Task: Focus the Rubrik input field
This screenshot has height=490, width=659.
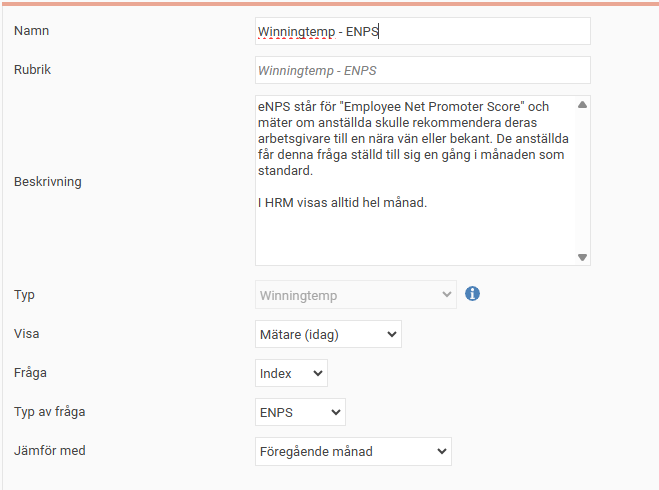Action: pos(422,71)
